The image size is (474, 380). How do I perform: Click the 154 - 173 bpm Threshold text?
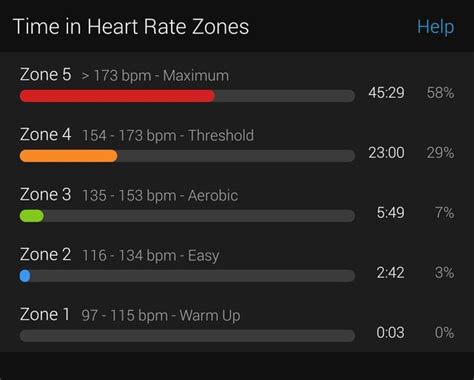168,136
